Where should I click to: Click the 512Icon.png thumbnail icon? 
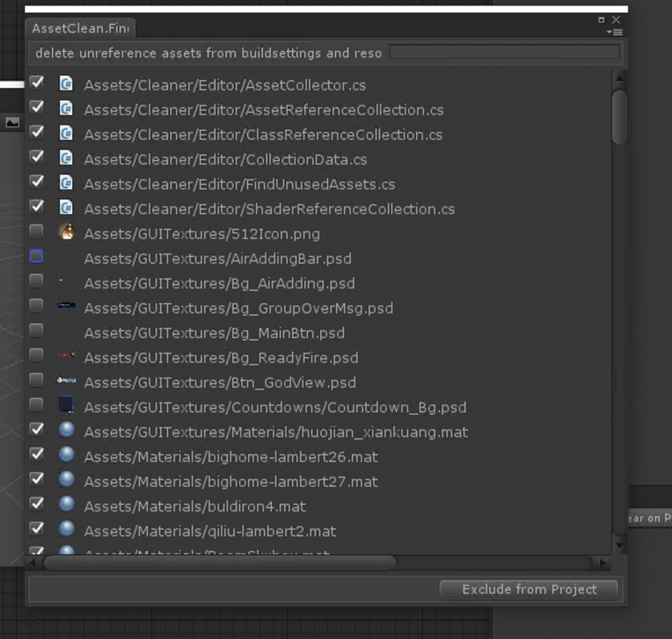66,232
